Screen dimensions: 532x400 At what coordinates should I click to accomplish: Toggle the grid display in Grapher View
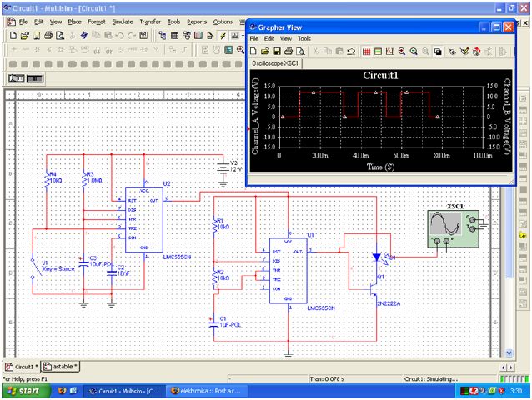click(366, 51)
